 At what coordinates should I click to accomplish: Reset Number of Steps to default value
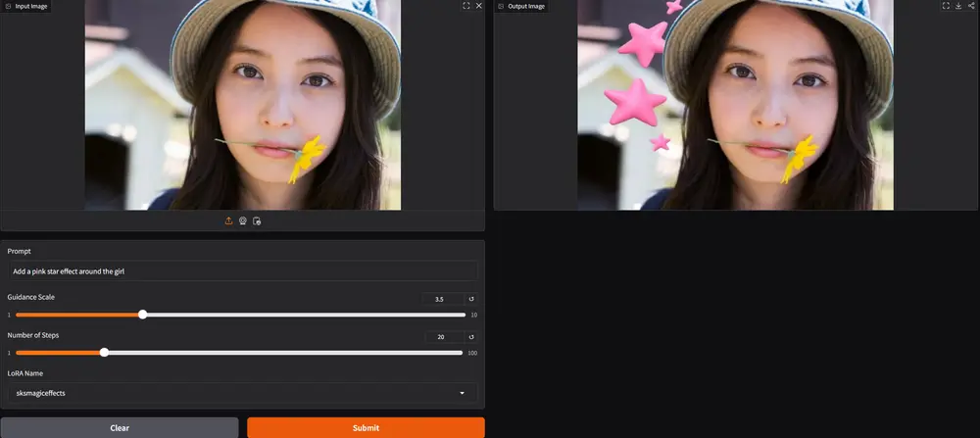pos(472,337)
